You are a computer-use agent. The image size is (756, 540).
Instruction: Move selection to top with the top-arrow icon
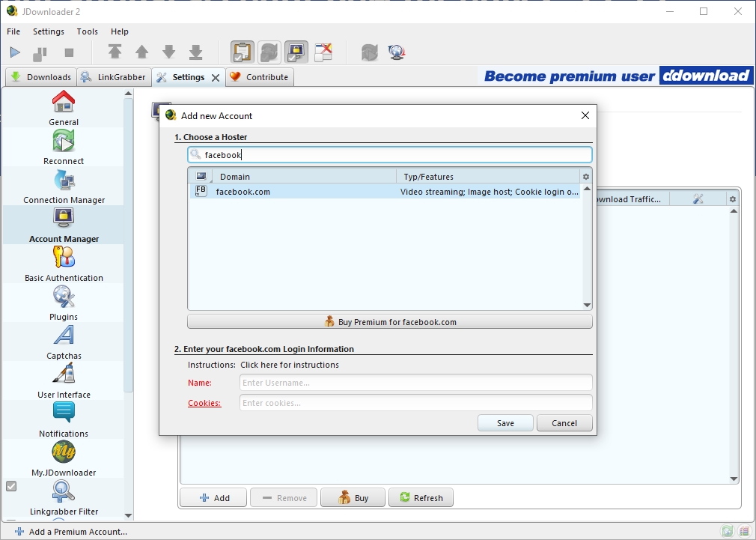[115, 52]
